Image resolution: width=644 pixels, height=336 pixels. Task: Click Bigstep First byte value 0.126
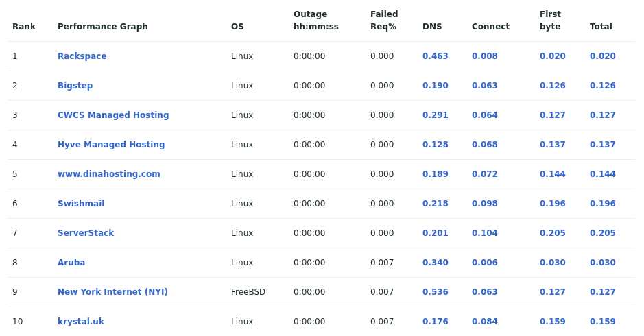[552, 86]
